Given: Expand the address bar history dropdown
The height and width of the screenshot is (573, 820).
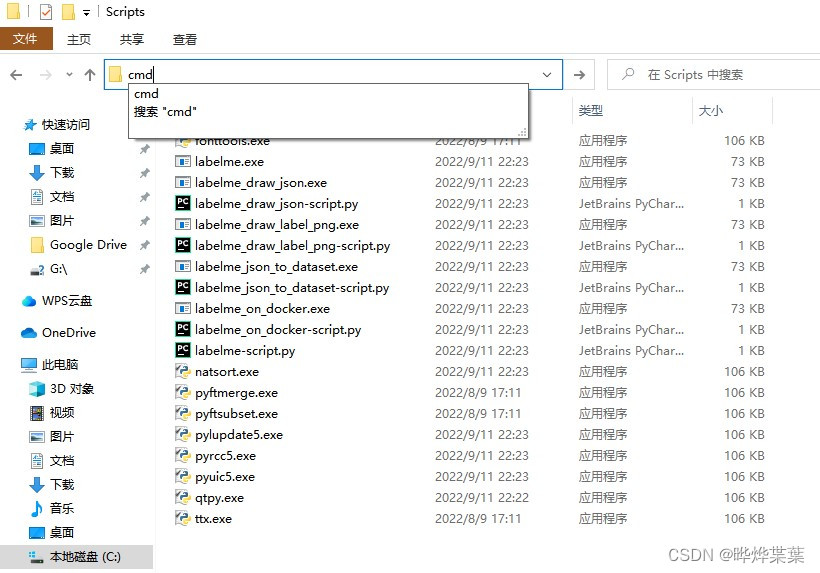Looking at the screenshot, I should [546, 75].
